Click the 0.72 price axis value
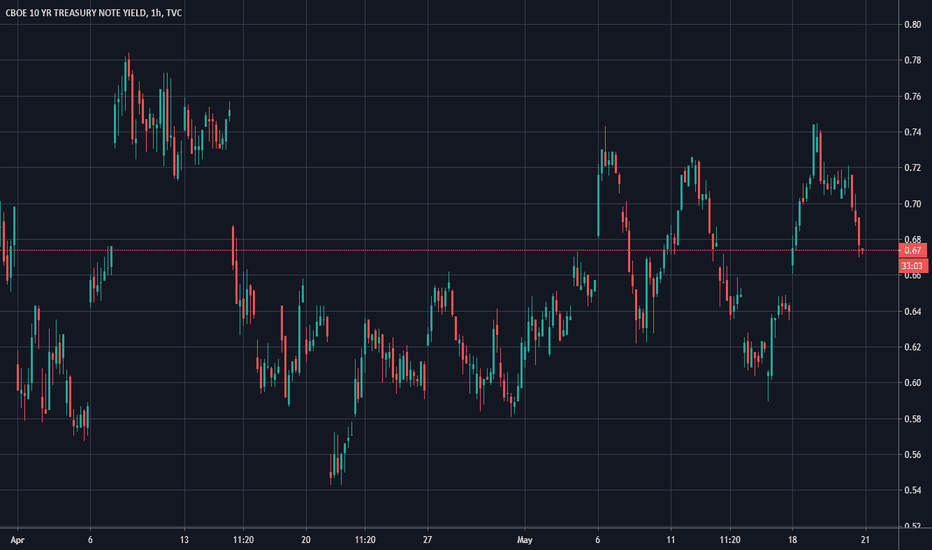The image size is (932, 550). [x=912, y=168]
